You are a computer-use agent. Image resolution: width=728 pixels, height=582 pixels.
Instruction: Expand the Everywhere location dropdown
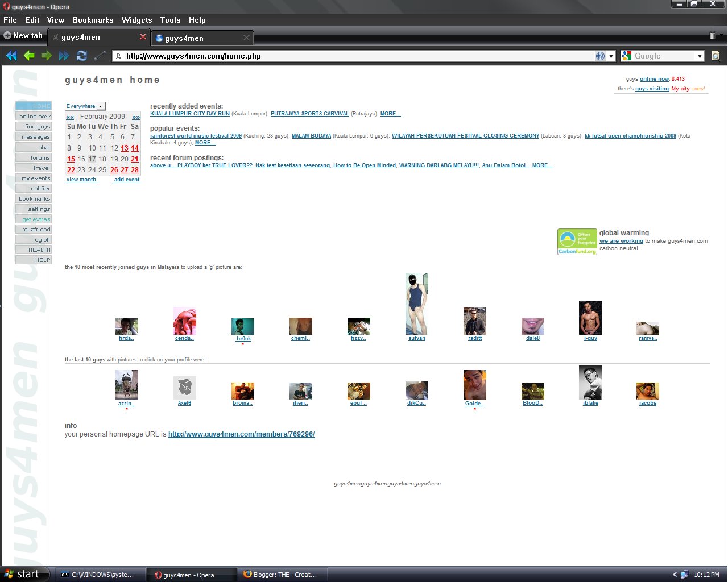click(85, 106)
